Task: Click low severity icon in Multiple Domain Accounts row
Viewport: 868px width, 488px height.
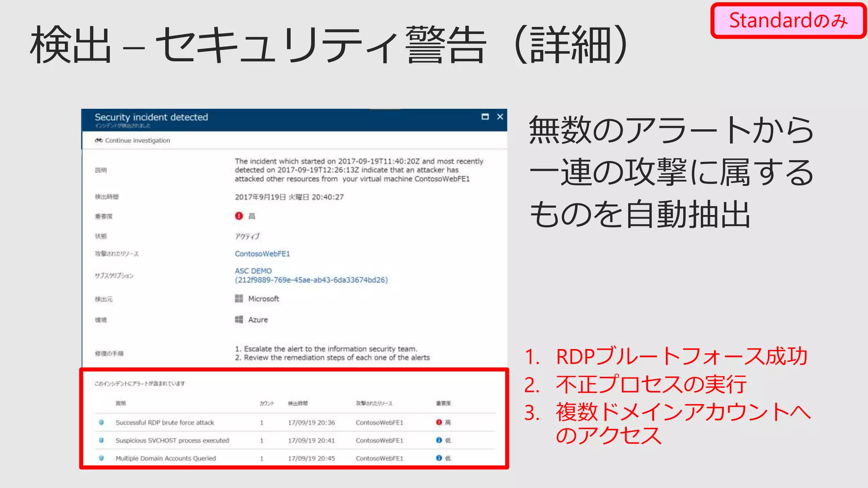Action: tap(439, 458)
